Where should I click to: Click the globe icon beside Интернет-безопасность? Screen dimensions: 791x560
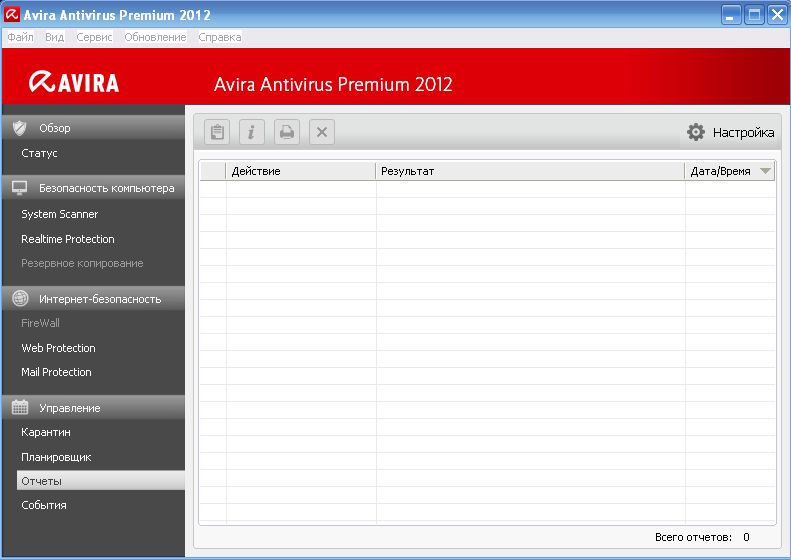(20, 299)
